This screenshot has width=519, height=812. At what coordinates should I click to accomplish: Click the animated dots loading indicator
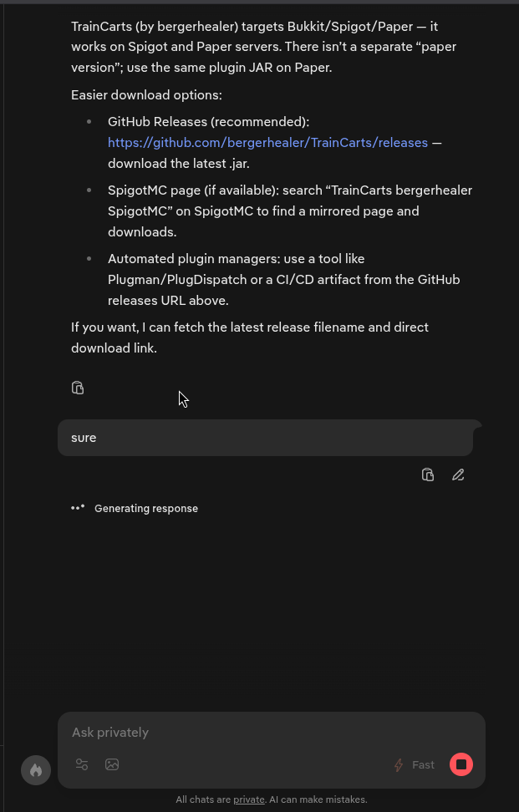pyautogui.click(x=78, y=508)
